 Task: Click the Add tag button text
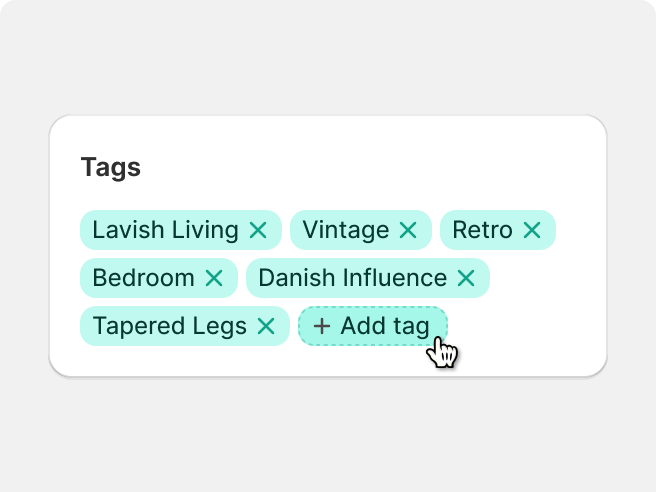385,327
